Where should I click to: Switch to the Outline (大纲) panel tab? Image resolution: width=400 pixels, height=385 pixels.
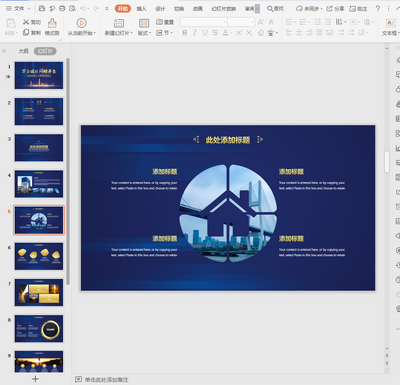[23, 51]
